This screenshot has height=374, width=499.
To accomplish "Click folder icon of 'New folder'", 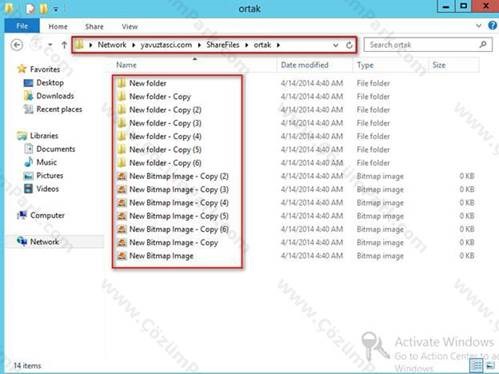I will [122, 83].
